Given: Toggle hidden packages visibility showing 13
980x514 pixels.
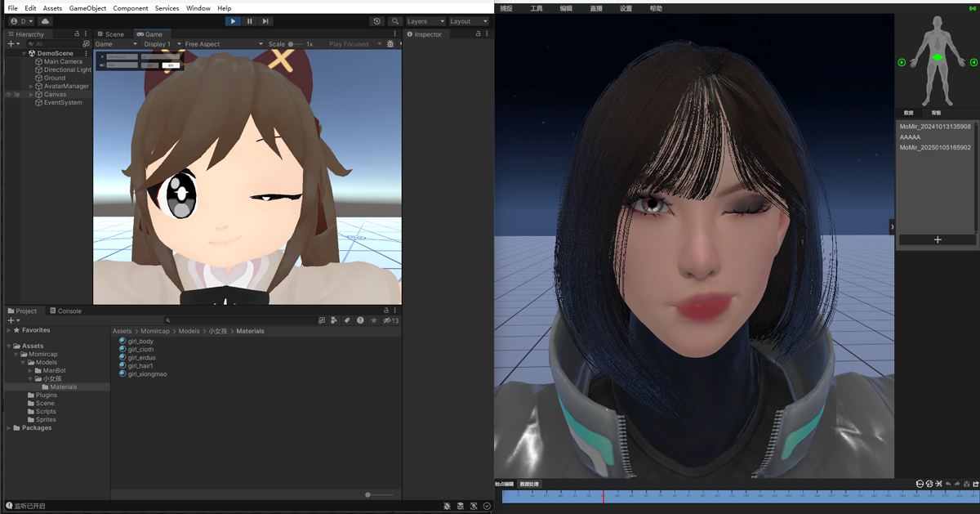Looking at the screenshot, I should coord(390,320).
